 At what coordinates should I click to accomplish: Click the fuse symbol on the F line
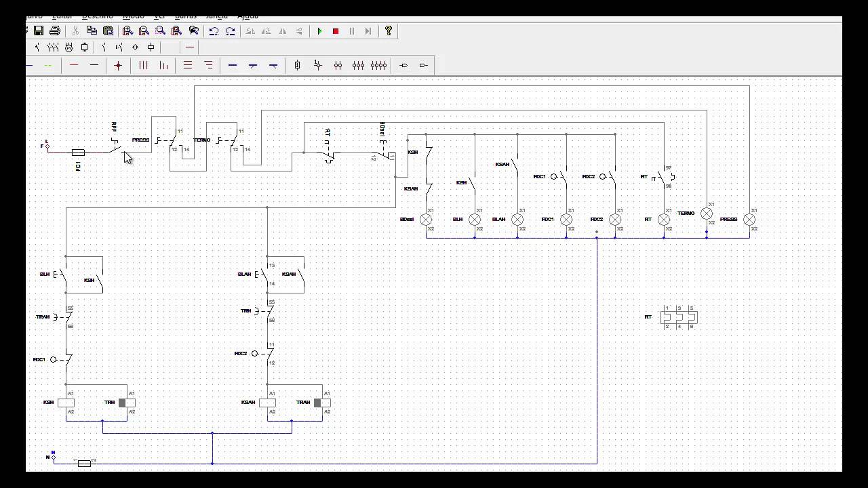tap(78, 152)
